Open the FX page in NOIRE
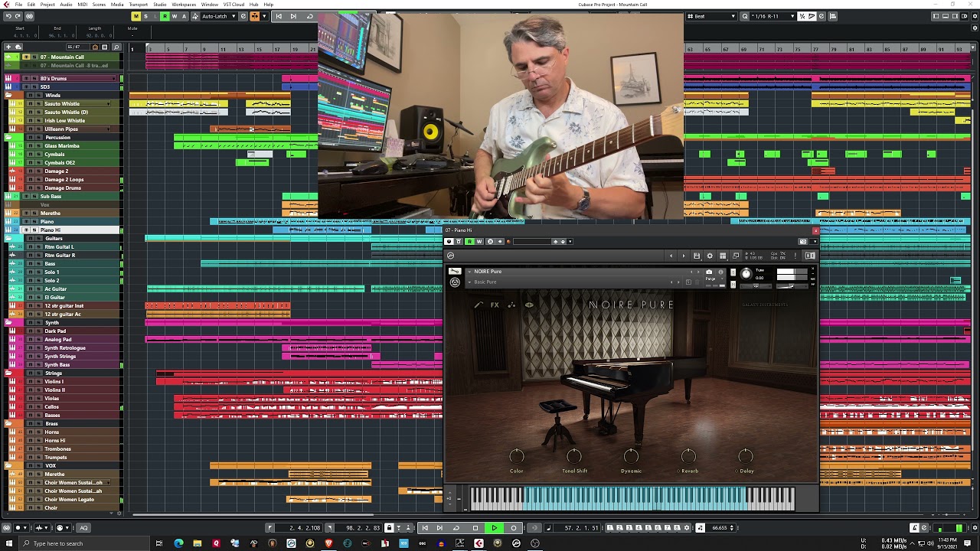 (495, 305)
